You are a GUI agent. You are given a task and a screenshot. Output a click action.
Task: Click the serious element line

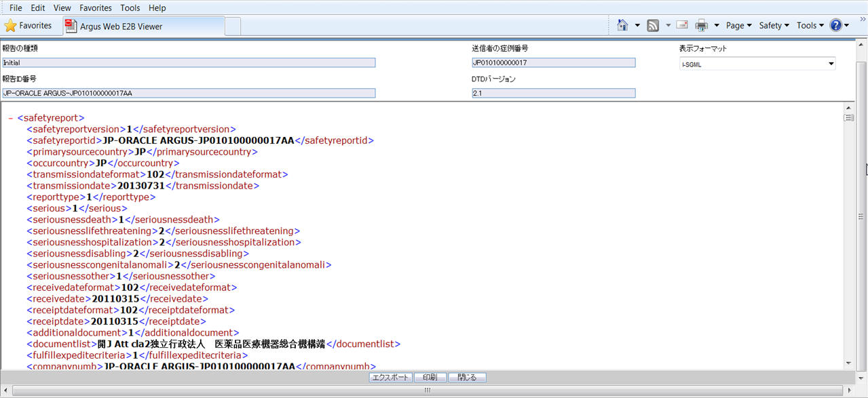coord(77,208)
